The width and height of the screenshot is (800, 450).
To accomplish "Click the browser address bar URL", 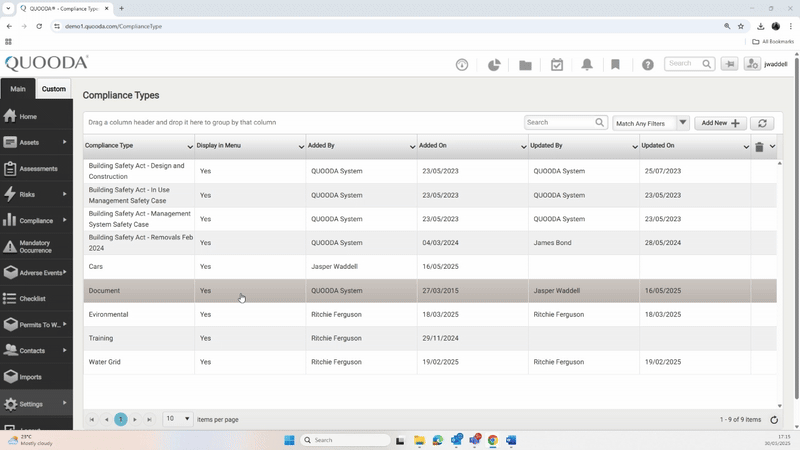I will [x=113, y=26].
